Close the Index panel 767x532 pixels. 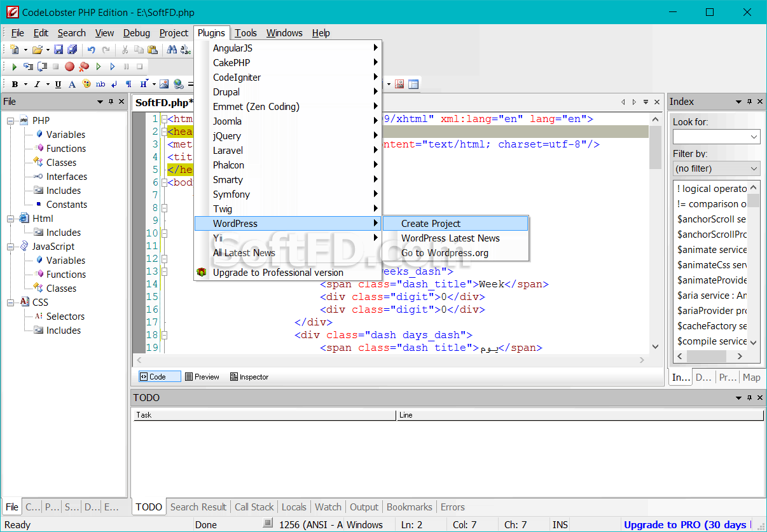(x=759, y=102)
